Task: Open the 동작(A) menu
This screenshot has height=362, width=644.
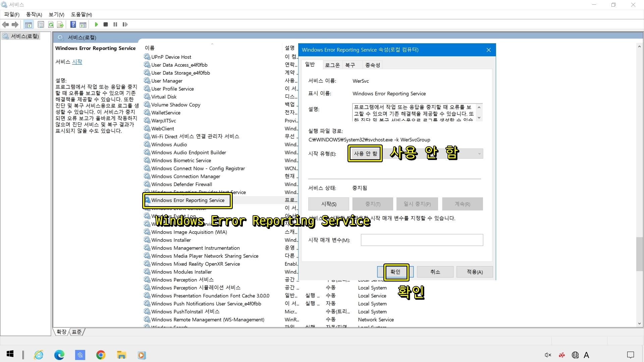Action: click(x=34, y=14)
